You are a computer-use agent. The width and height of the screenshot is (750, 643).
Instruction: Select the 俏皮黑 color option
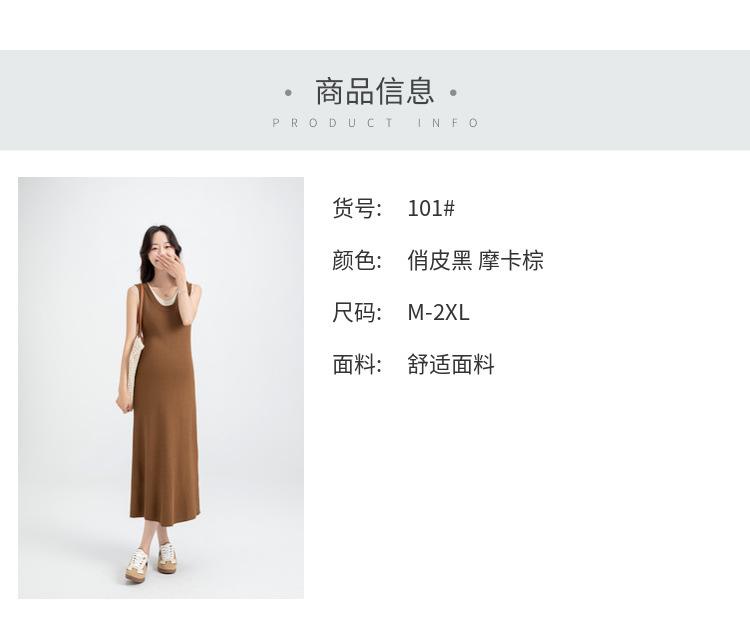point(440,260)
